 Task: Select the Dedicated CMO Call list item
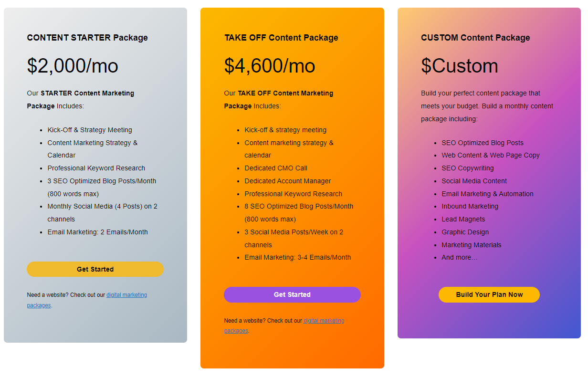click(x=276, y=168)
